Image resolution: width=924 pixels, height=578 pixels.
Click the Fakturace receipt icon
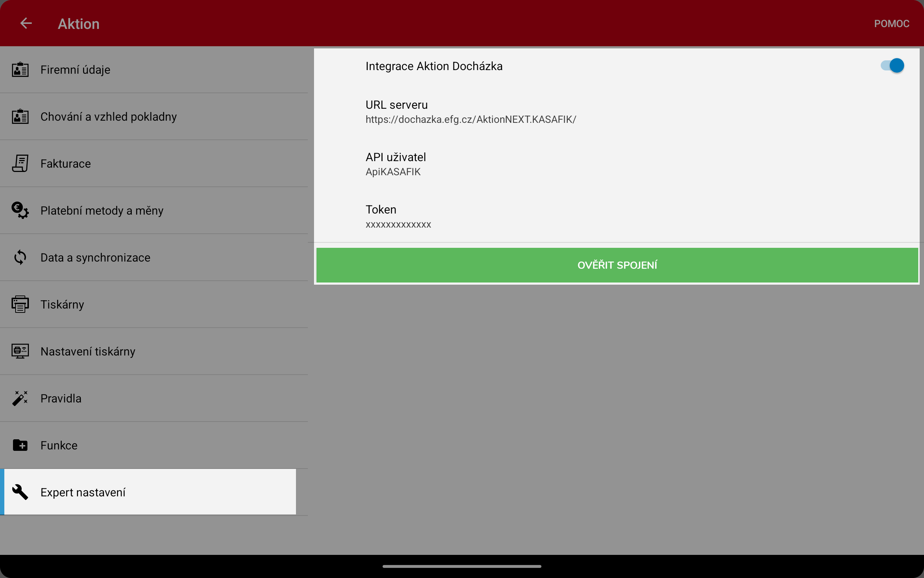click(x=20, y=164)
